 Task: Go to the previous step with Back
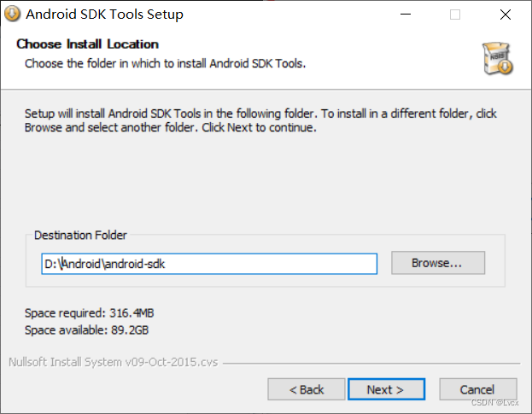point(306,389)
